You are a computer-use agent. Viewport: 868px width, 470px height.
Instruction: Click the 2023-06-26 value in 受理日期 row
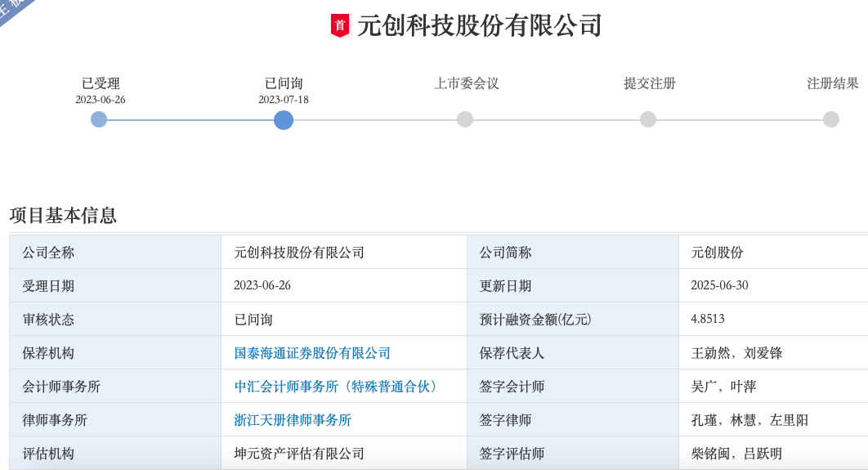coord(262,285)
